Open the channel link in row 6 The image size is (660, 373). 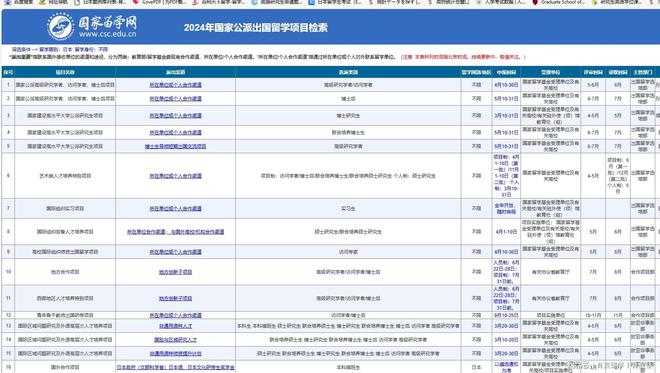click(175, 176)
